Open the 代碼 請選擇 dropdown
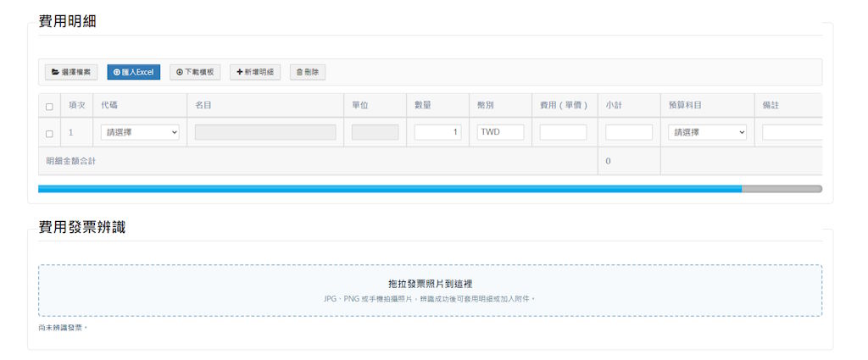 point(140,132)
